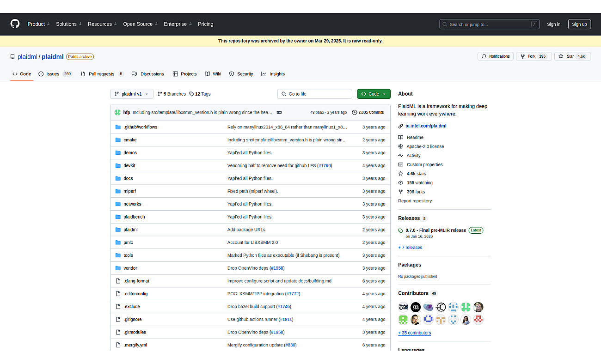Open the mlperf folder

(x=129, y=191)
